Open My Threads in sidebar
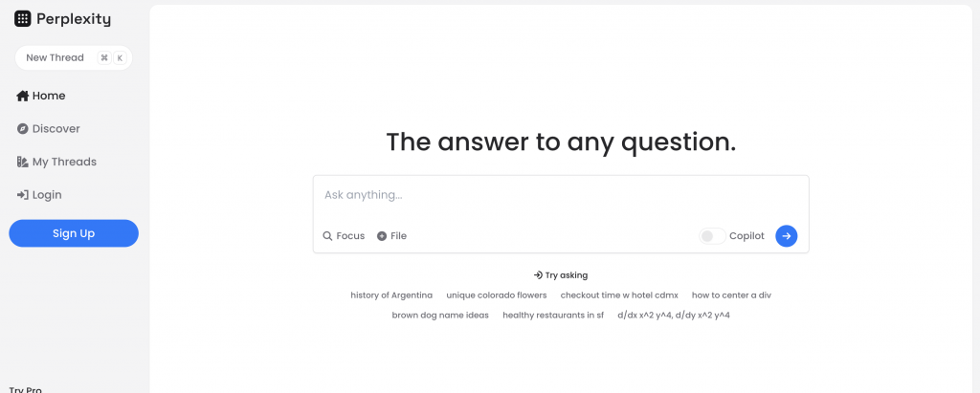Screen dimensions: 980x393 pos(63,162)
